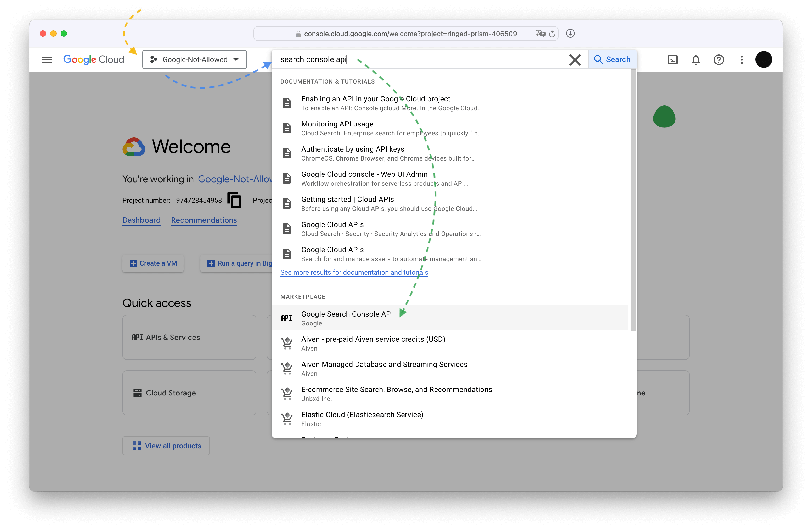
Task: Click the hamburger menu icon
Action: pyautogui.click(x=47, y=59)
